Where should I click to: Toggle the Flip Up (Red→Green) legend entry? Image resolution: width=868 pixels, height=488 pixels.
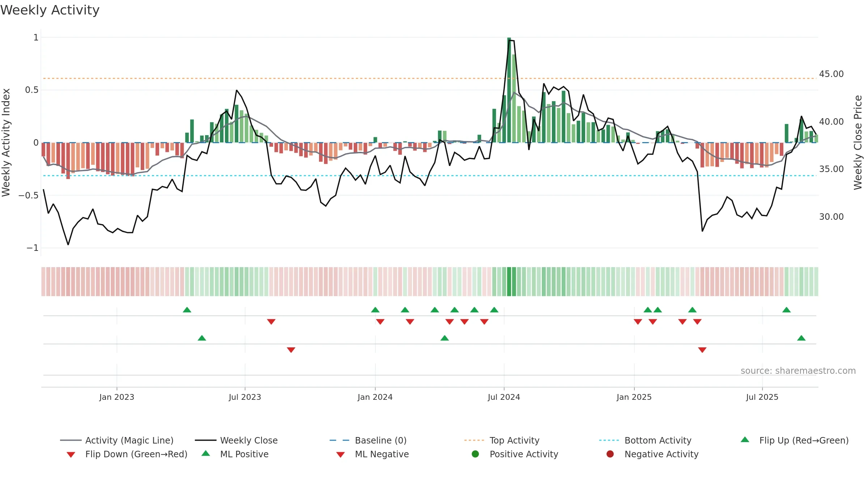click(795, 440)
